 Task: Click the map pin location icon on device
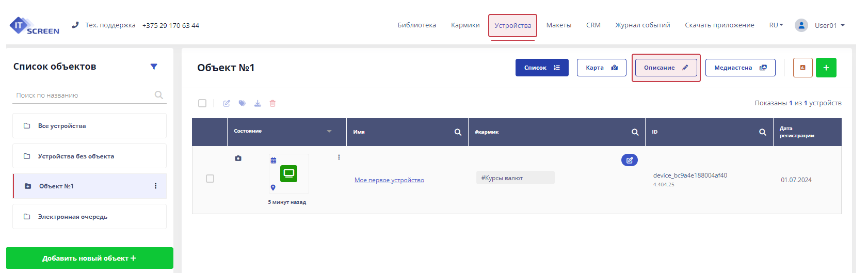coord(273,188)
